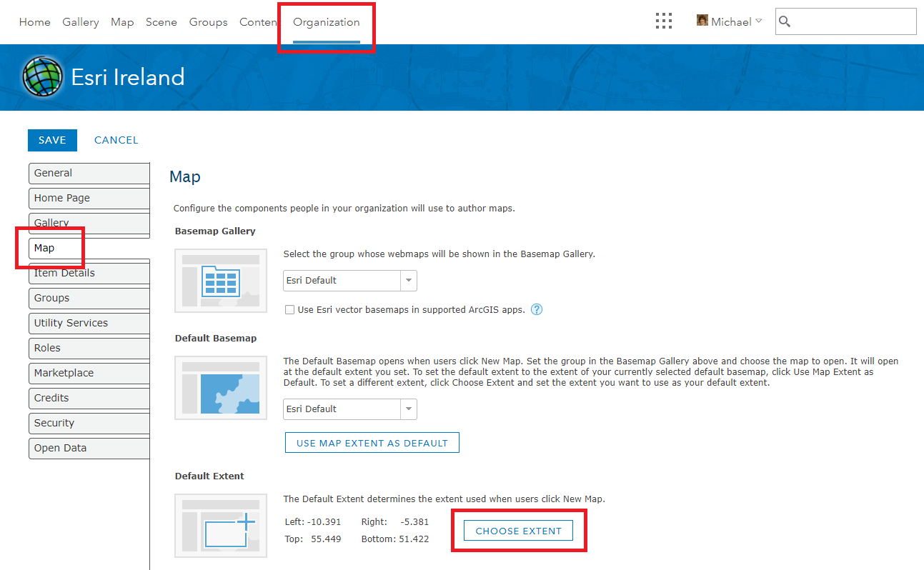
Task: Click the Map page heading
Action: tap(185, 177)
